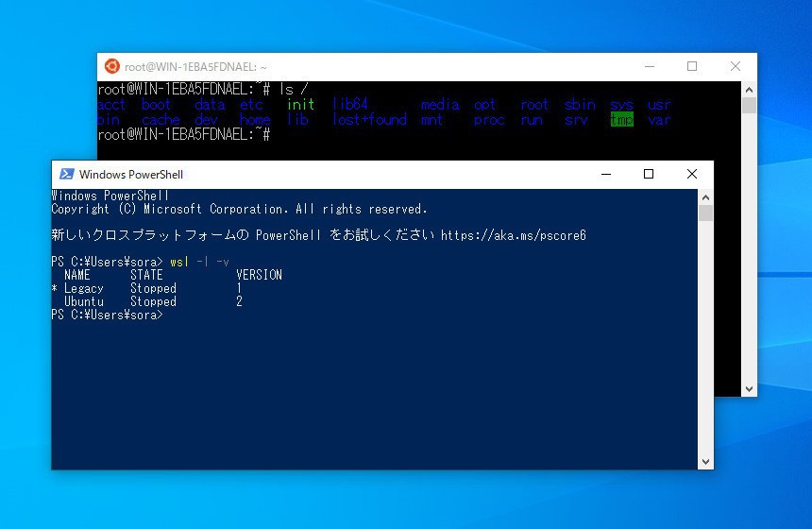Click the PowerShell scrollbar thumb
The width and height of the screenshot is (812, 529).
point(705,213)
